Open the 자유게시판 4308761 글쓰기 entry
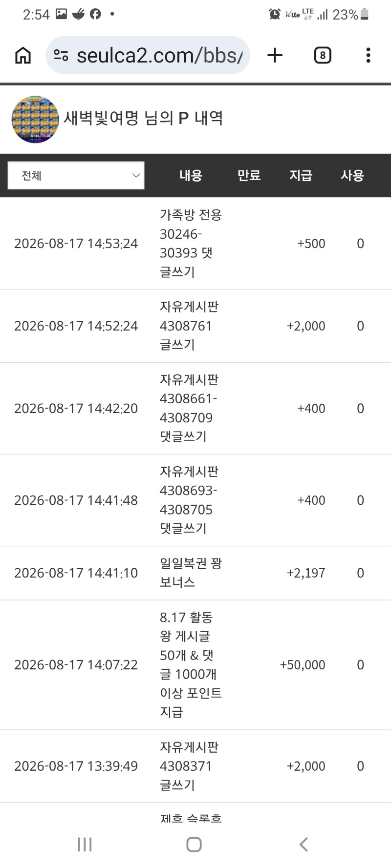This screenshot has width=391, height=868. 195,326
